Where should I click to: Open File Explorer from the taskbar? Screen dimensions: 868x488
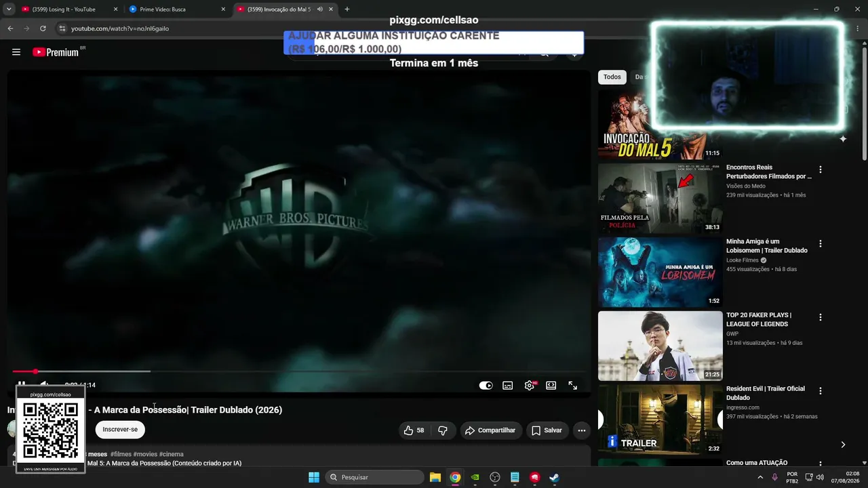tap(435, 477)
